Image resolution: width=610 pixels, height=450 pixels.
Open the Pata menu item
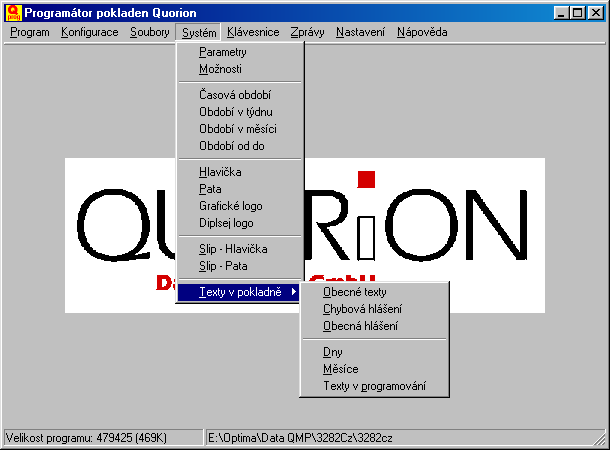point(240,189)
